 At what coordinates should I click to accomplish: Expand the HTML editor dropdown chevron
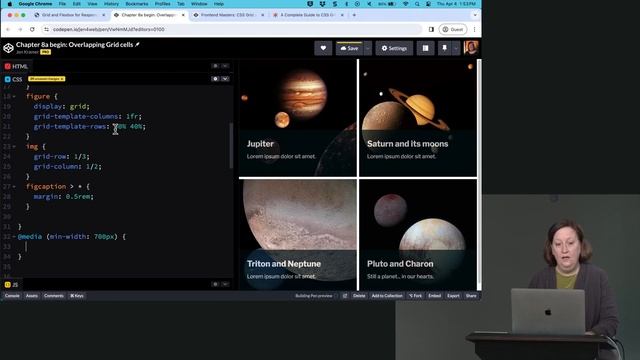pyautogui.click(x=225, y=66)
